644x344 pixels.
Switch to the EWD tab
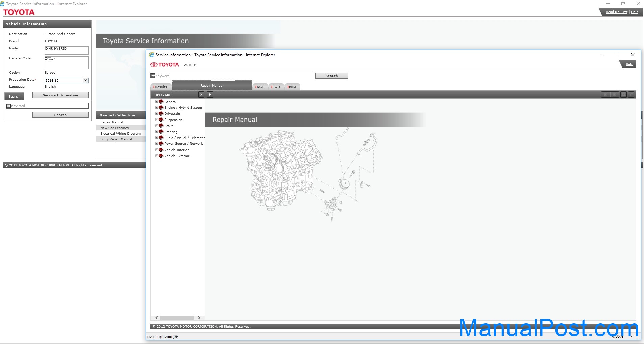pyautogui.click(x=276, y=87)
